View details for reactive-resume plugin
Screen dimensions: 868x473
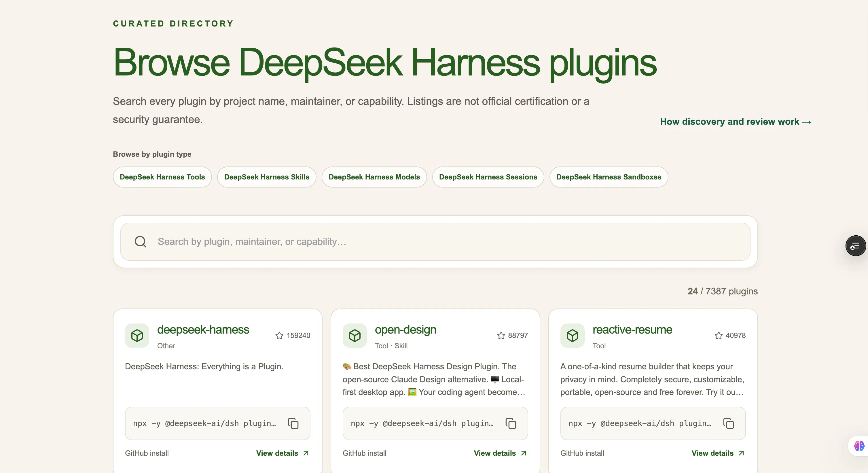click(718, 453)
